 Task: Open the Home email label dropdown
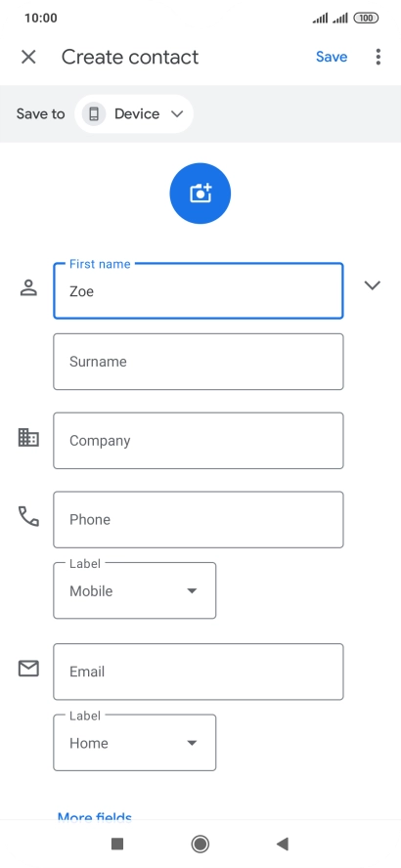(x=135, y=743)
